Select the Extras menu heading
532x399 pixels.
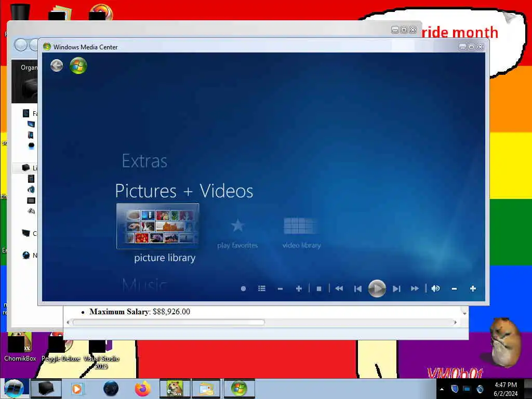pos(144,161)
